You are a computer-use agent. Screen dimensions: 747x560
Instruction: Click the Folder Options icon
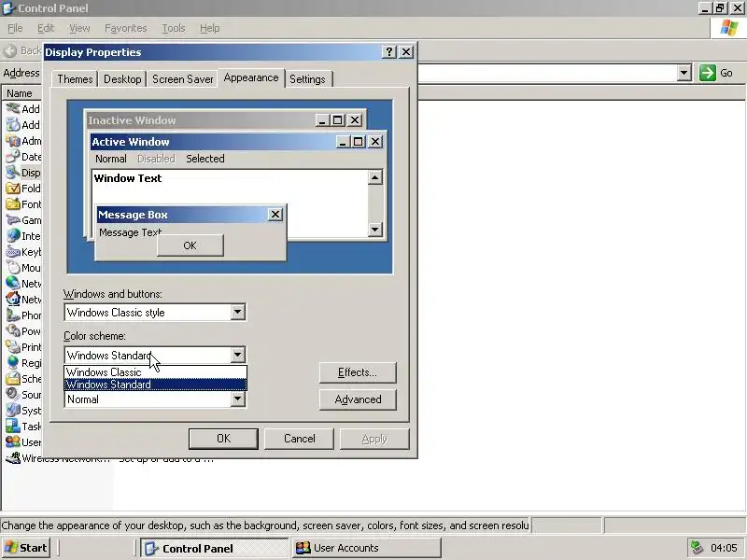pos(13,189)
